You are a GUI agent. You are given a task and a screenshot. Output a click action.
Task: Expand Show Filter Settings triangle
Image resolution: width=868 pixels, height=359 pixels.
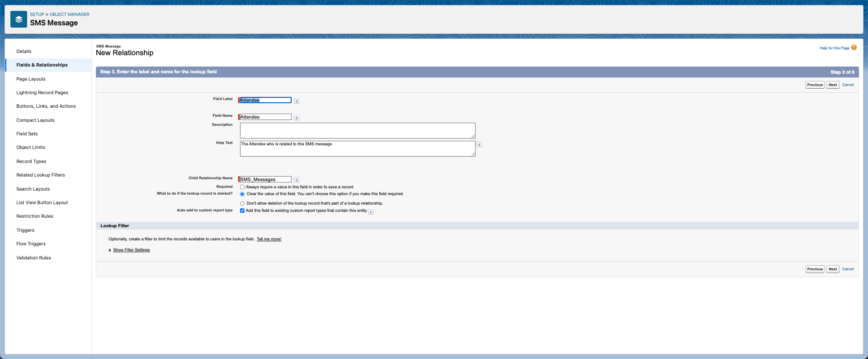110,250
